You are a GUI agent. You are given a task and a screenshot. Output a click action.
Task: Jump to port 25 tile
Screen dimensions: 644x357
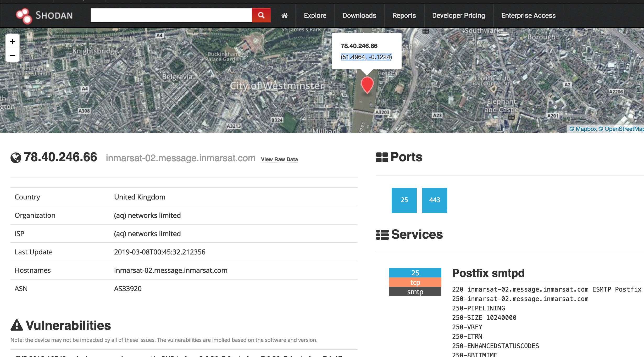(404, 200)
